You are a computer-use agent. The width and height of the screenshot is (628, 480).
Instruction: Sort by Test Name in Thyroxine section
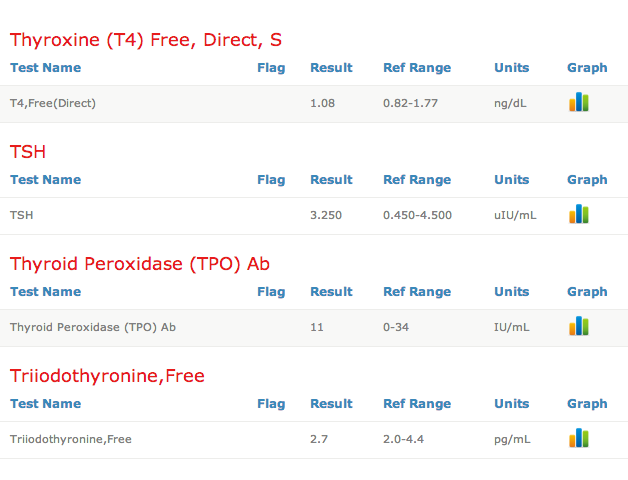[x=45, y=68]
